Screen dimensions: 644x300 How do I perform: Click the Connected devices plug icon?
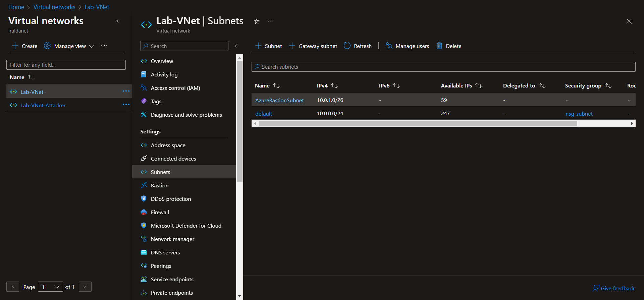tap(144, 159)
